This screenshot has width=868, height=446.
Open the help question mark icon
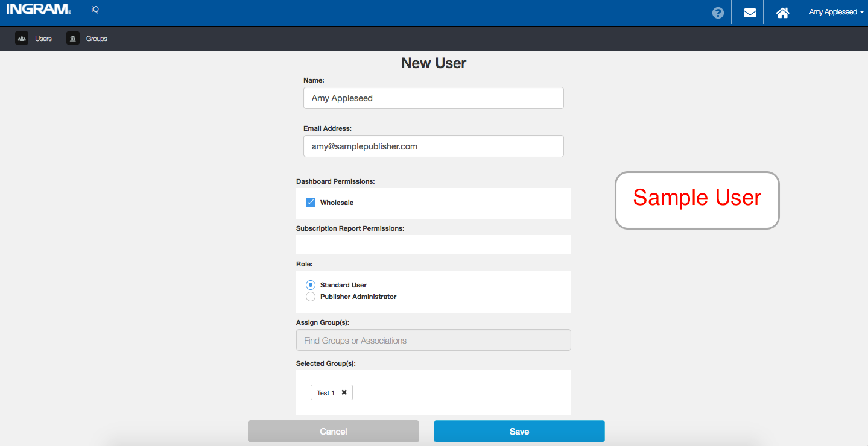(x=718, y=13)
